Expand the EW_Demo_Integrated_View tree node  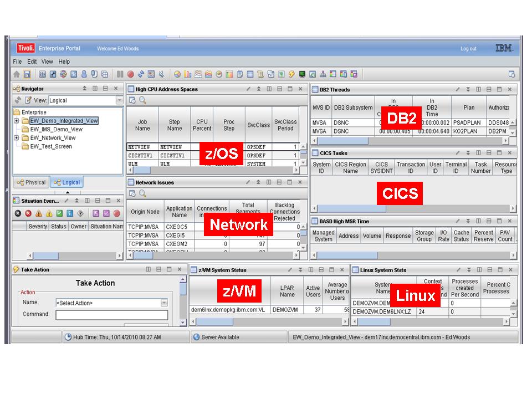pos(16,120)
